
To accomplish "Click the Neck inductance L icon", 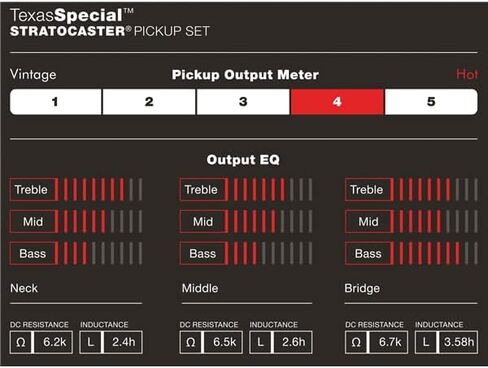I will 90,342.
